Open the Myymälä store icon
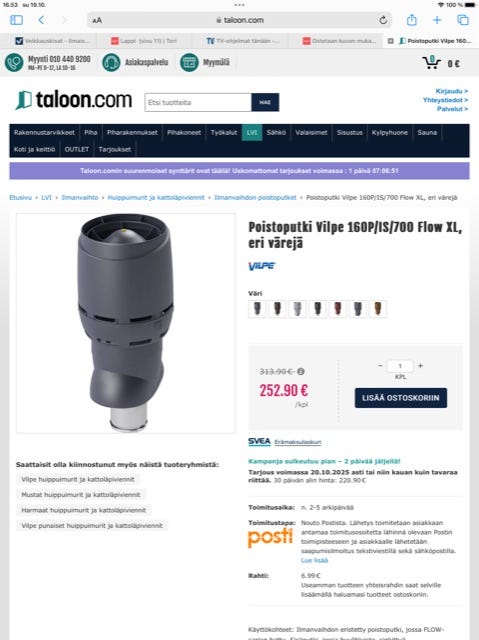 189,62
